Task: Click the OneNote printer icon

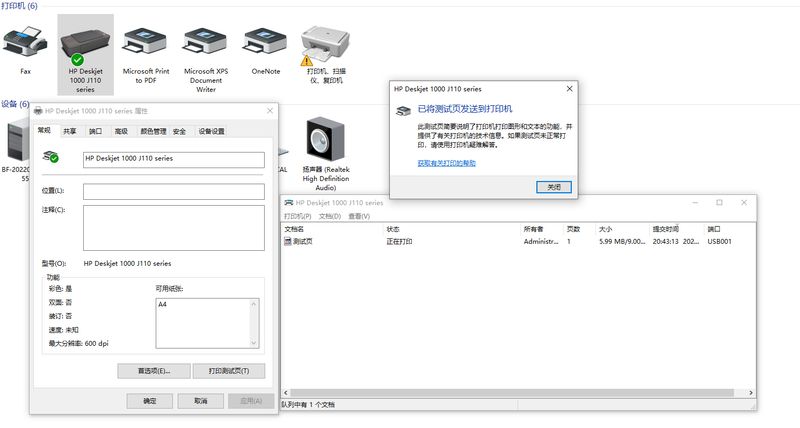Action: pos(265,42)
